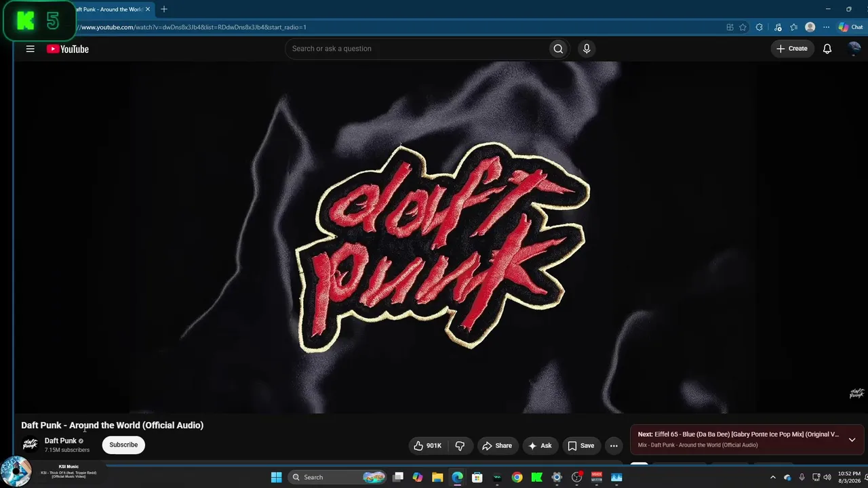Click the Share button

point(497,445)
